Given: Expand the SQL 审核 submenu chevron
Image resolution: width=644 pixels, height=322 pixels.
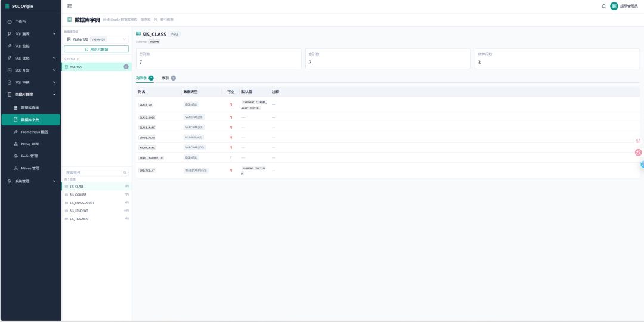Looking at the screenshot, I should coord(54,82).
